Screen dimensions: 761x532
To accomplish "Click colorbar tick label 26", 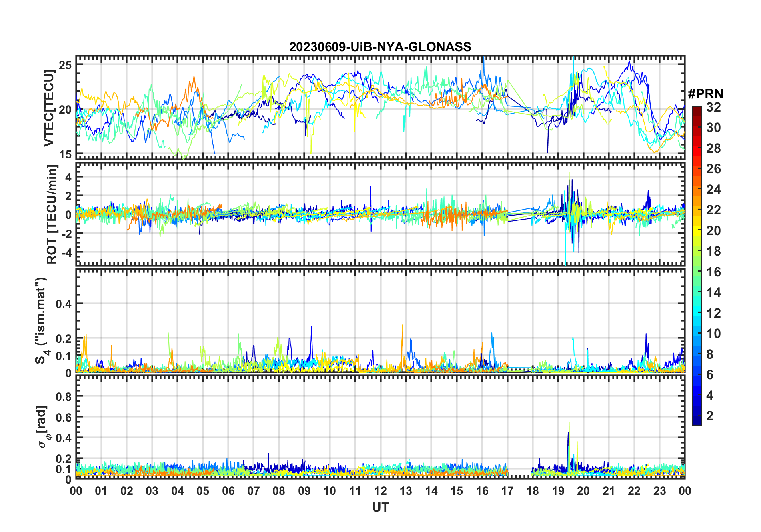I will (713, 169).
